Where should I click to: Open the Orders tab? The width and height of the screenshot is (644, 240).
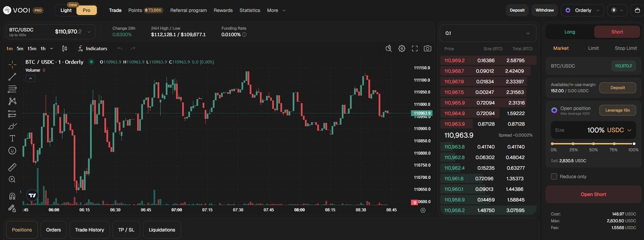pos(53,230)
